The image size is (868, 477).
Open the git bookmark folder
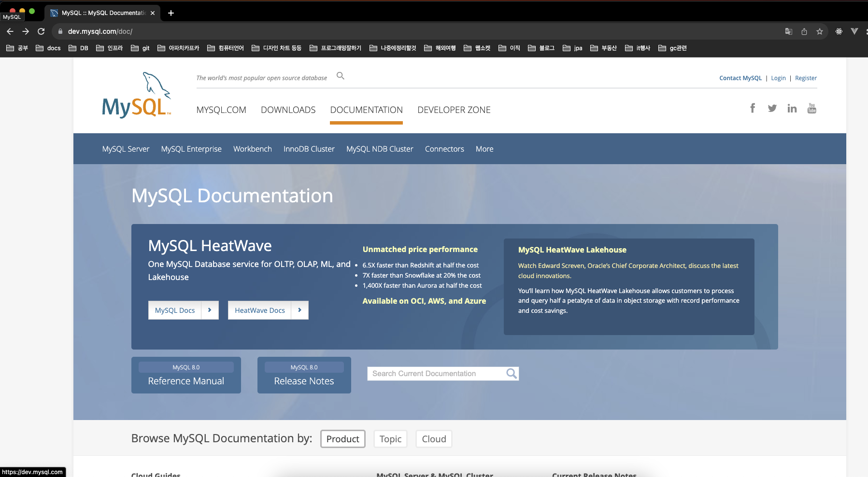click(x=140, y=48)
